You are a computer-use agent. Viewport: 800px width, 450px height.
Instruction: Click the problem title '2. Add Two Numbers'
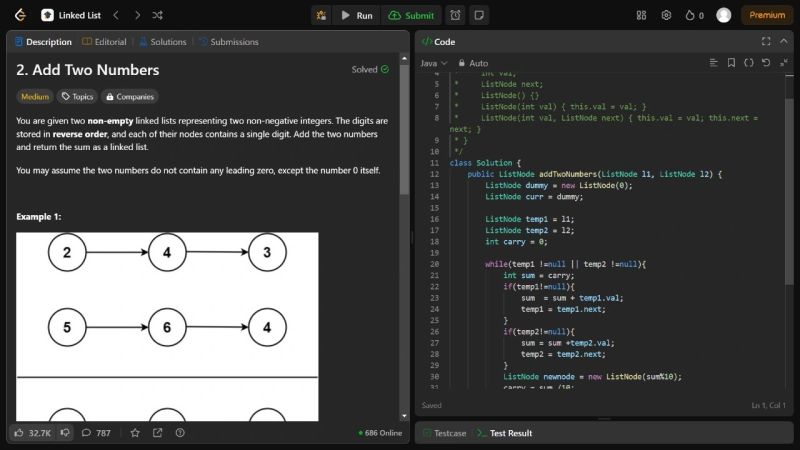tap(88, 70)
